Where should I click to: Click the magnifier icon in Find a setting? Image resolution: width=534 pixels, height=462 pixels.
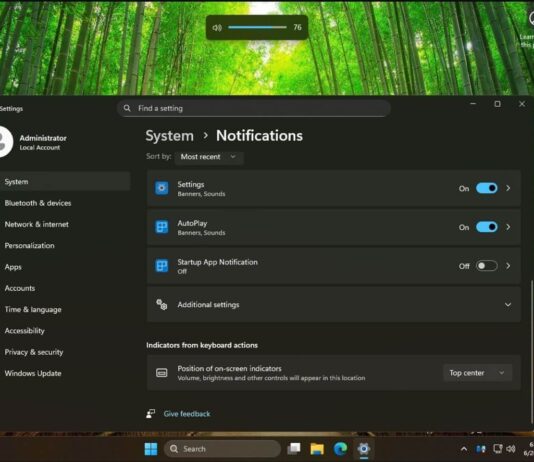[x=127, y=108]
